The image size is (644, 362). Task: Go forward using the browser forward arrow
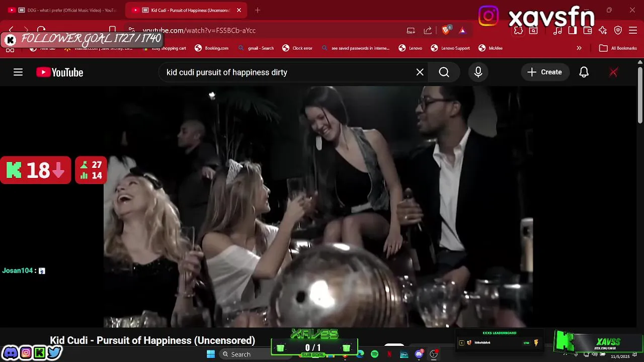(x=26, y=30)
